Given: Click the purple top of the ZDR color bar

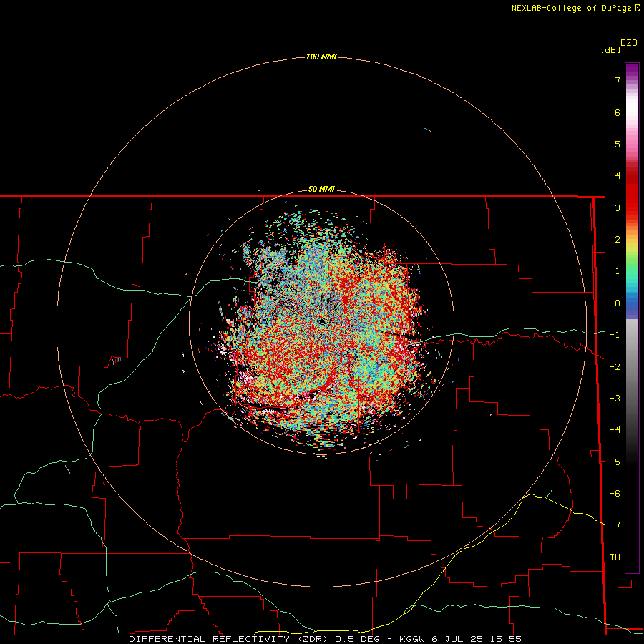Looking at the screenshot, I should (x=632, y=70).
